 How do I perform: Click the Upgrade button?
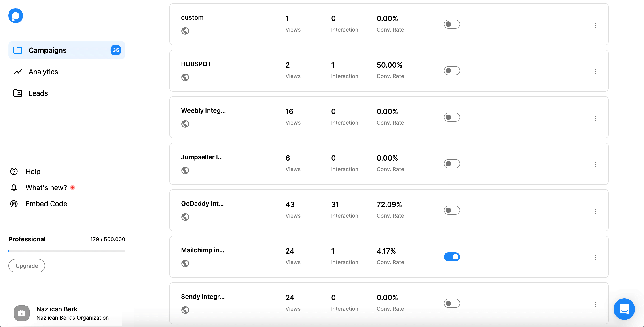coord(27,266)
